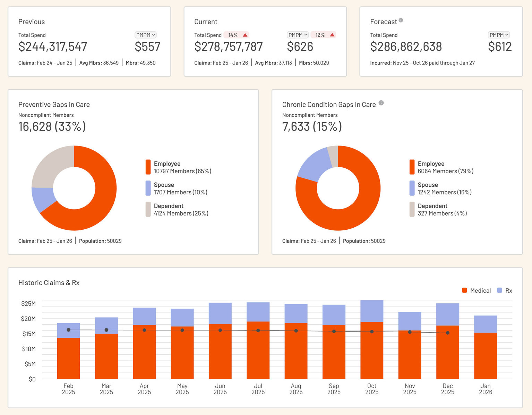The image size is (532, 415).
Task: Click Employee swatch in Chronic Condition legend
Action: tap(412, 167)
